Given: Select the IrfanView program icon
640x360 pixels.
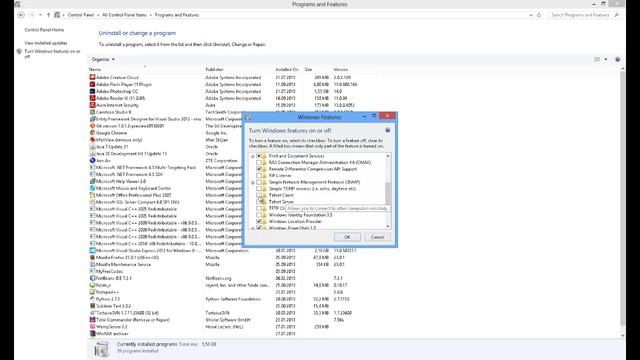Looking at the screenshot, I should click(92, 140).
